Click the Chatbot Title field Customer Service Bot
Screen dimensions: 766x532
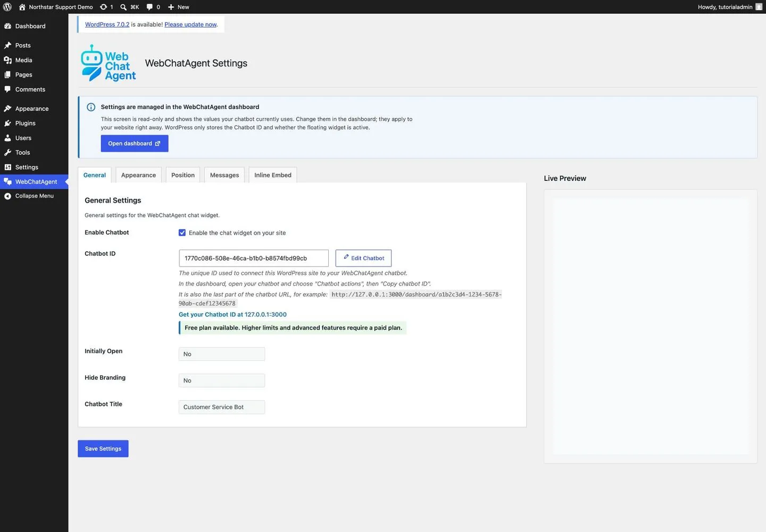coord(222,407)
